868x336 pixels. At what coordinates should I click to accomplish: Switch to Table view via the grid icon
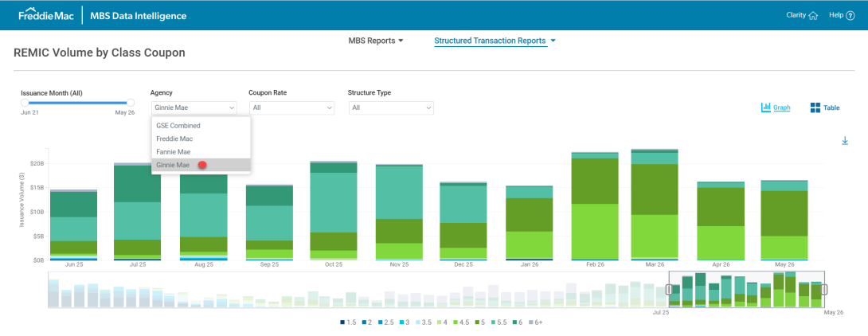(815, 107)
